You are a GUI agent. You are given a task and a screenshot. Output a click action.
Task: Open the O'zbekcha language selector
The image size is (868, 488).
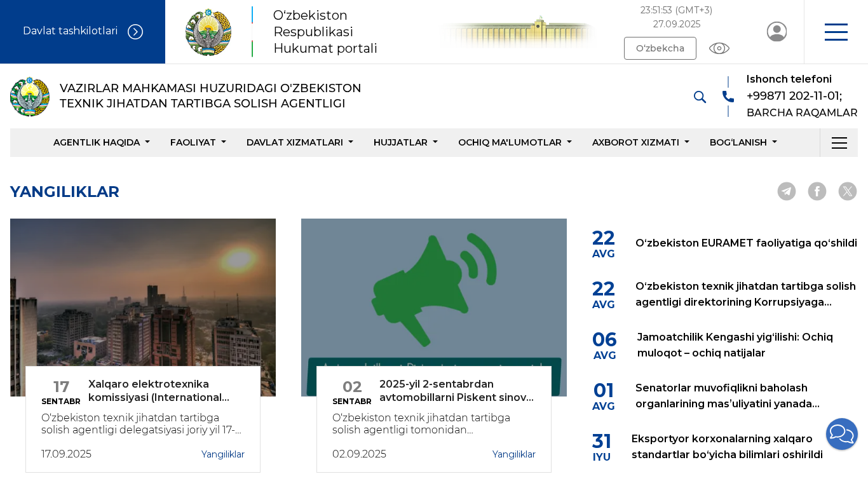pos(660,48)
